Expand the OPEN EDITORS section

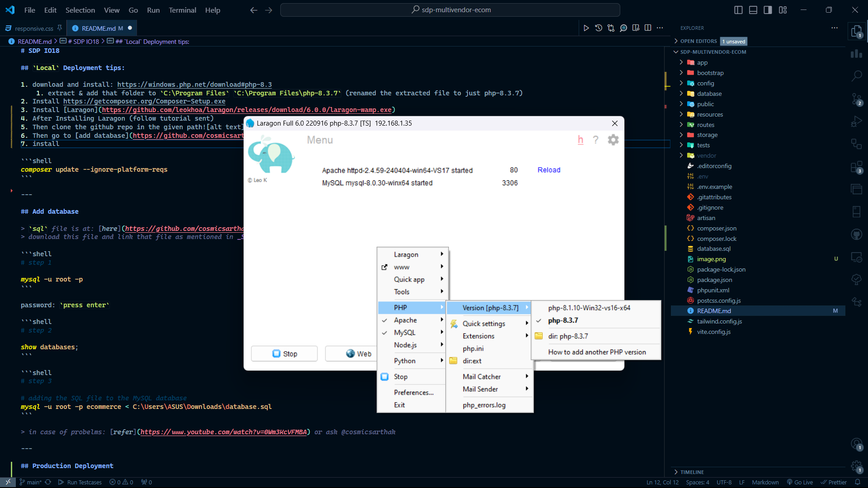698,41
